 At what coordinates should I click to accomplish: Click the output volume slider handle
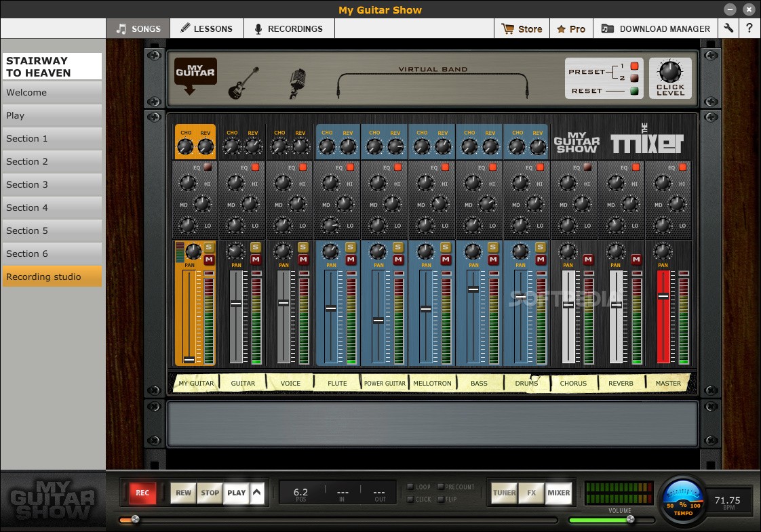(631, 519)
